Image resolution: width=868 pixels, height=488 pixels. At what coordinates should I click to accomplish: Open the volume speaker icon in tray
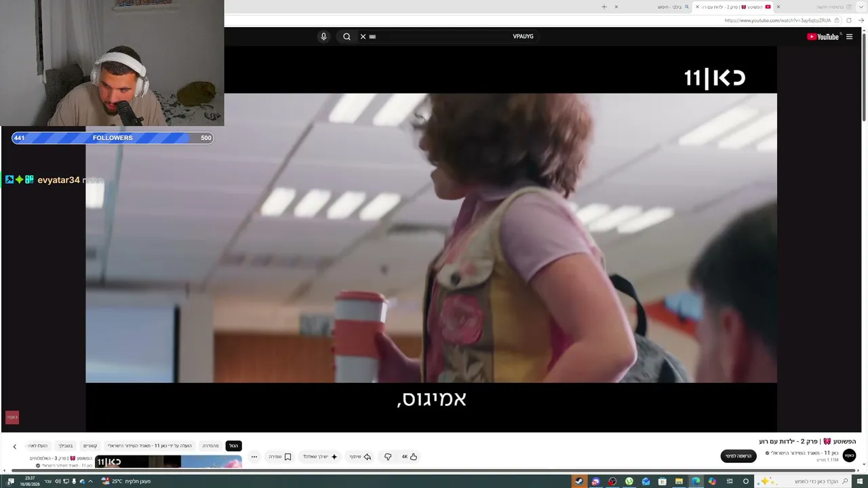(x=58, y=481)
